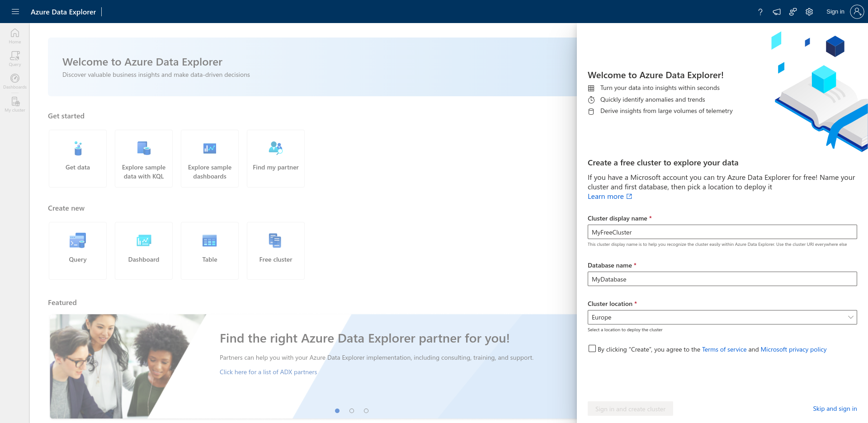Agree to terms of service checkbox
Viewport: 868px width, 423px height.
coord(592,348)
